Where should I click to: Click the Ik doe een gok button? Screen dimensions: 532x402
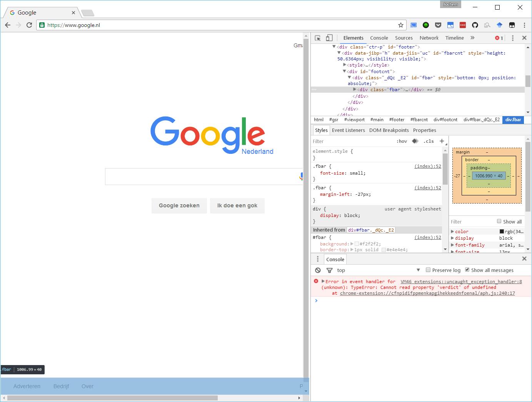coord(237,205)
